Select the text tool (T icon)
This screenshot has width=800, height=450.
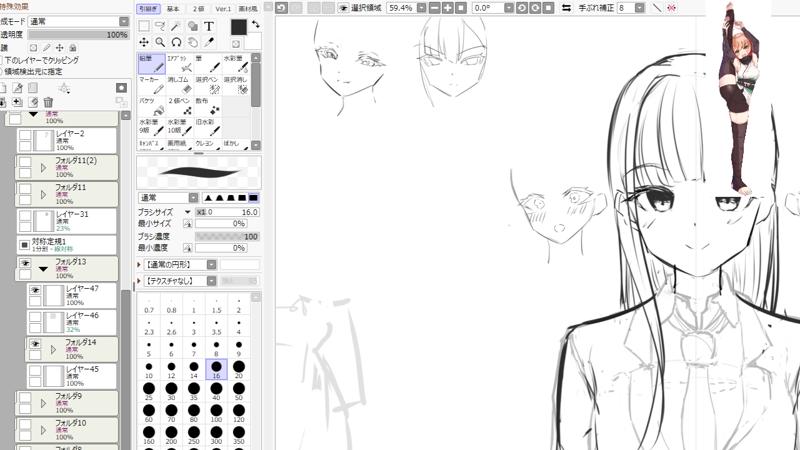(208, 26)
